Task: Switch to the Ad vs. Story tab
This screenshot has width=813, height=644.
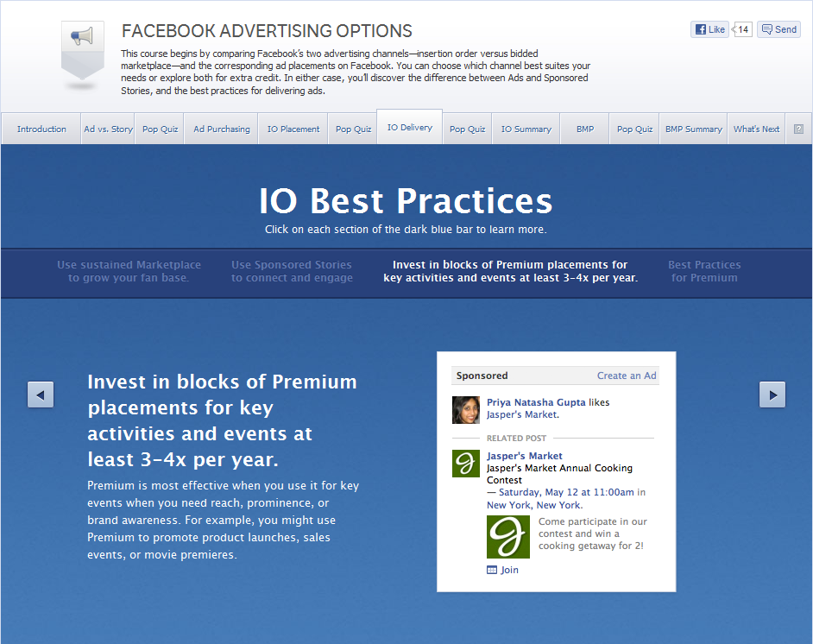Action: (108, 129)
